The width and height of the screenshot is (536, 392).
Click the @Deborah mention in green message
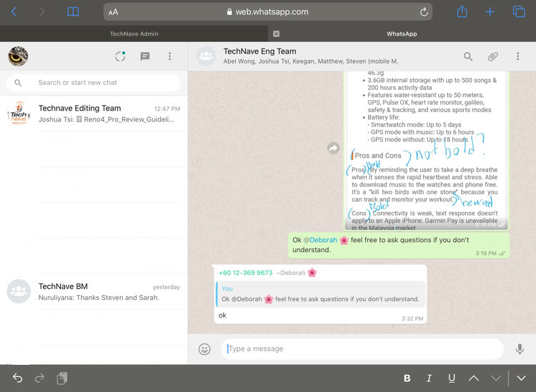(320, 240)
